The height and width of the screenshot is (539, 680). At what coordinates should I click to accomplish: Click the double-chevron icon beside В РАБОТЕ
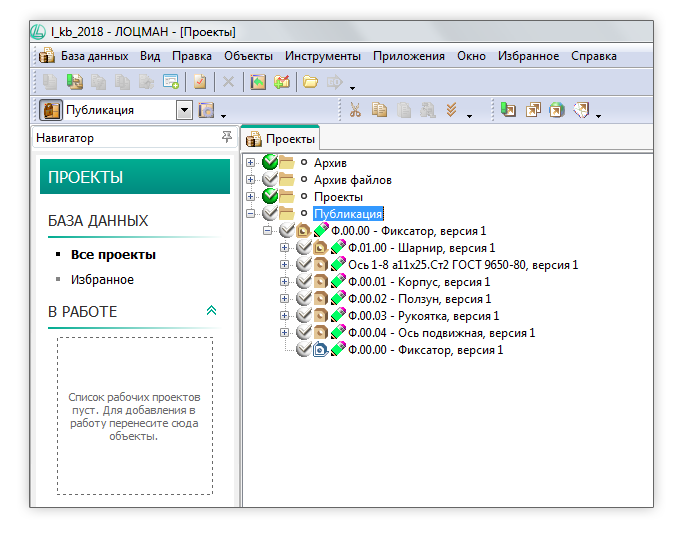coord(211,311)
